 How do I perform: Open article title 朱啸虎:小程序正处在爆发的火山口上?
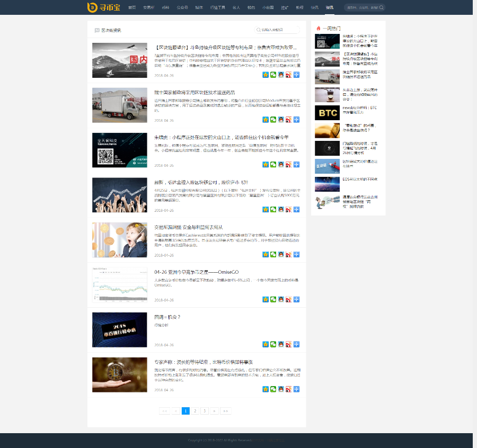pos(222,137)
